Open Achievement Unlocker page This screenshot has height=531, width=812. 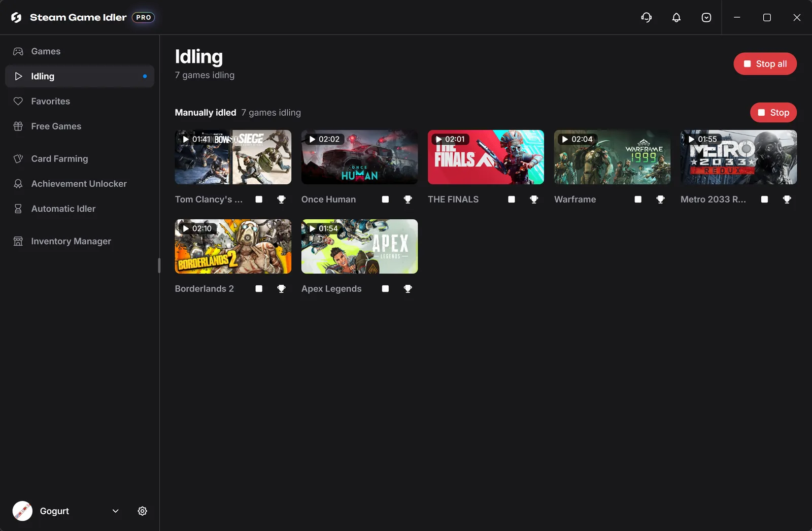tap(80, 184)
